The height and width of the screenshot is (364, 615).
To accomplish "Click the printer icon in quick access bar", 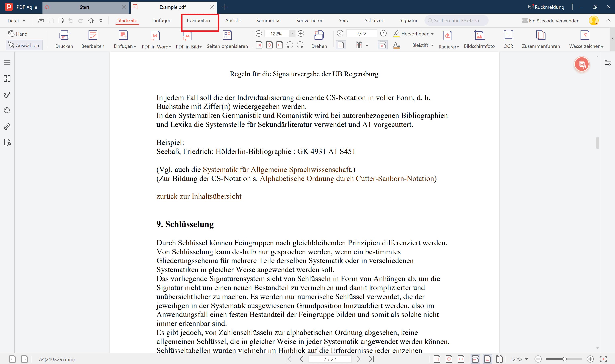I will click(x=61, y=21).
